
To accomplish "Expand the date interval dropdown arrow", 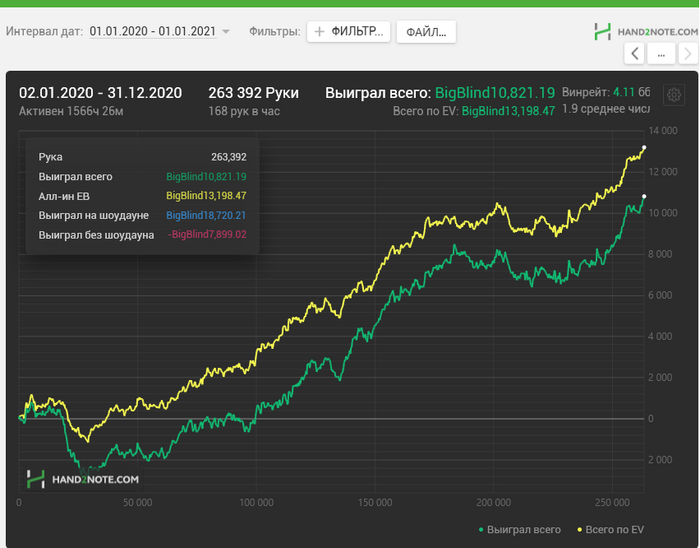I will coord(226,32).
